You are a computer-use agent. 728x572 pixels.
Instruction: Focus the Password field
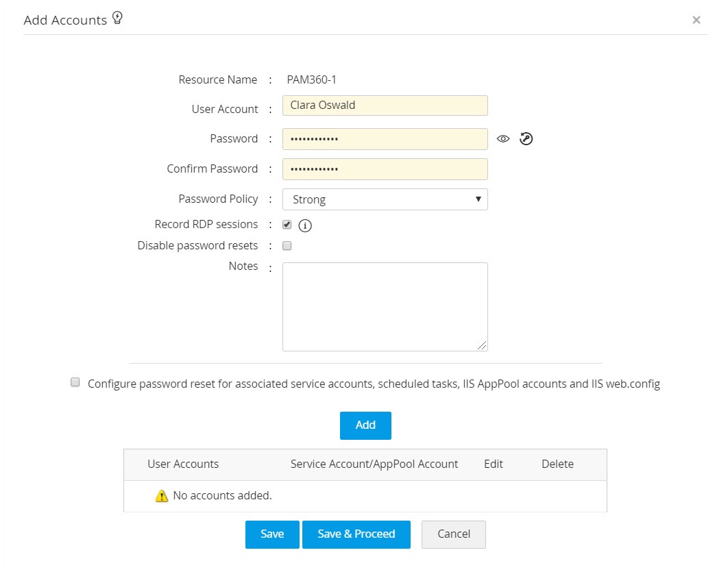tap(385, 139)
